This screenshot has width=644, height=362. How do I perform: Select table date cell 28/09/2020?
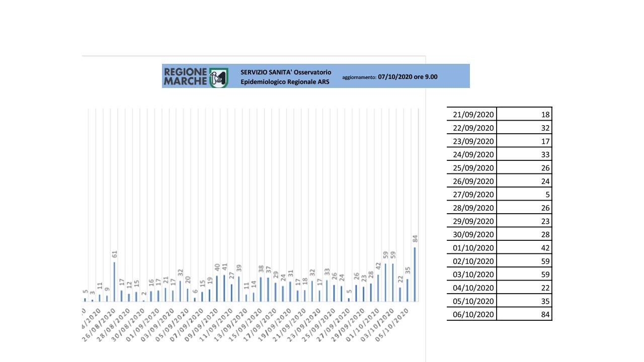point(472,208)
